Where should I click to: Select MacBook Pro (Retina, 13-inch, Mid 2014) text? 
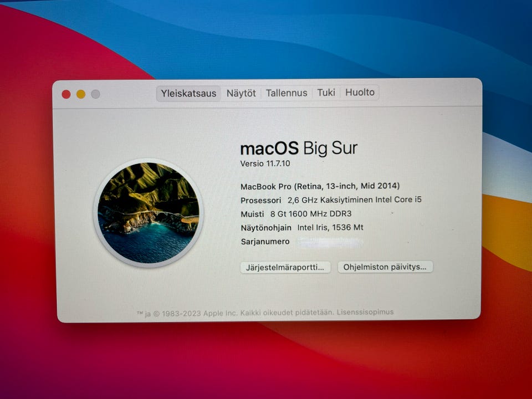(x=320, y=186)
